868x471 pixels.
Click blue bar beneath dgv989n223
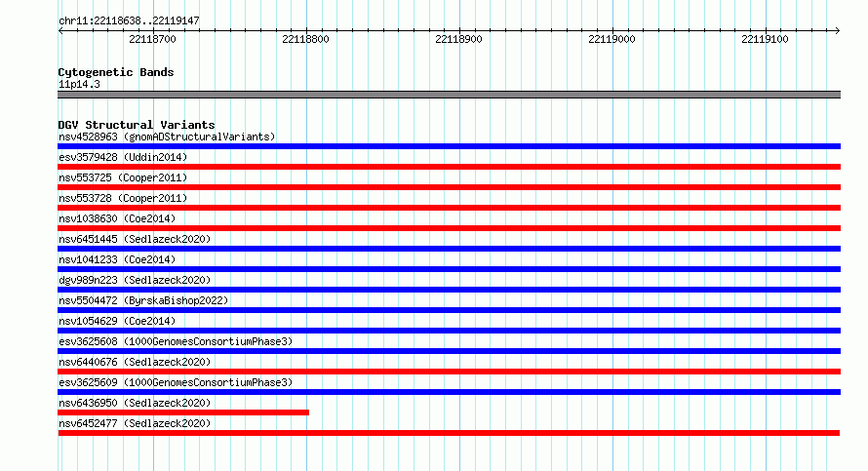(x=449, y=290)
